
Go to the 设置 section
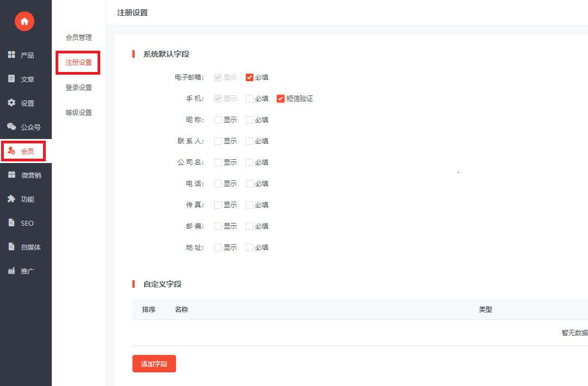coord(27,103)
